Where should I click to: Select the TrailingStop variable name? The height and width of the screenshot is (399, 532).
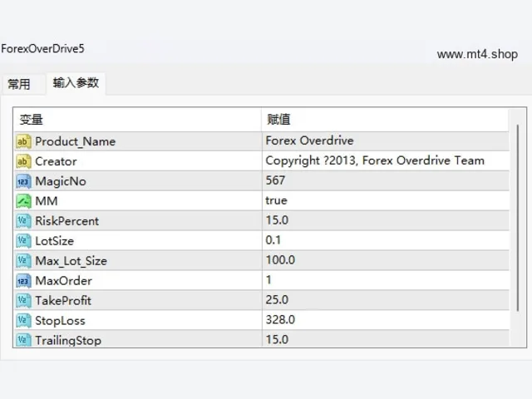coord(68,340)
